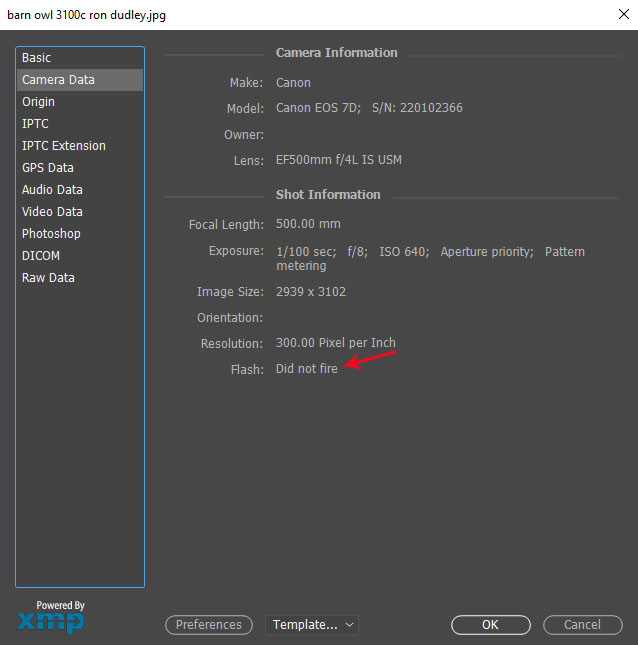Image resolution: width=638 pixels, height=645 pixels.
Task: Switch to the IPTC section
Action: tap(35, 124)
